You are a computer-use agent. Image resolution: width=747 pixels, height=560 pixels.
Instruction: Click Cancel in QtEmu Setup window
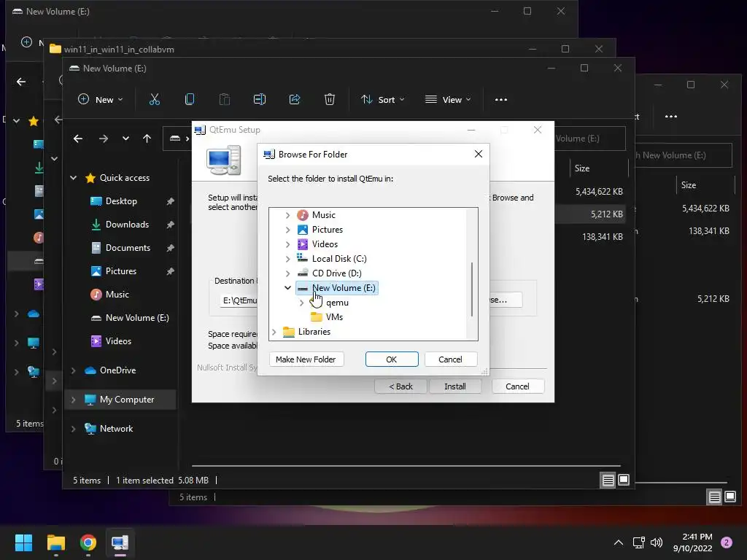(517, 386)
